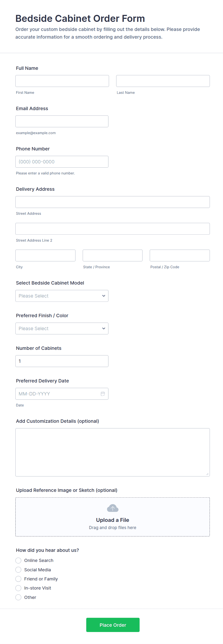Image resolution: width=223 pixels, height=644 pixels.
Task: Select Friend or Family option
Action: point(18,579)
